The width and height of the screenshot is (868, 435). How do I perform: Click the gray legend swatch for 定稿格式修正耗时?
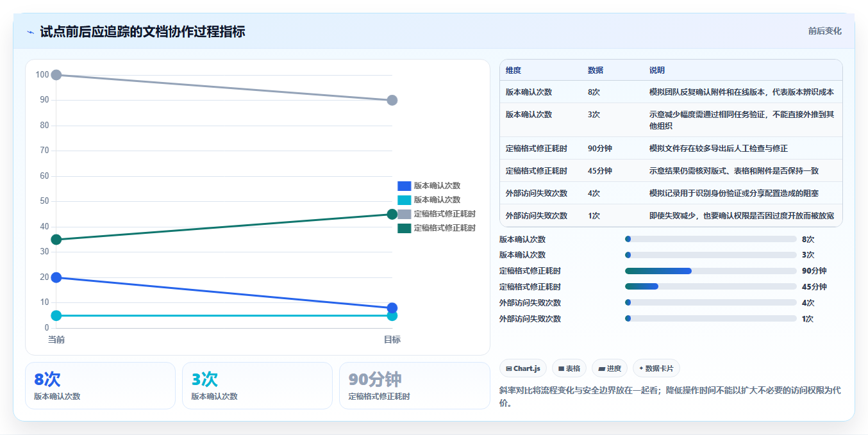point(404,214)
